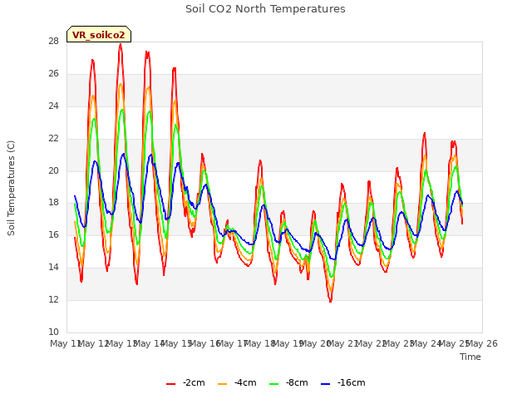Click the 28 y-axis tick label
The width and height of the screenshot is (532, 399).
[53, 42]
